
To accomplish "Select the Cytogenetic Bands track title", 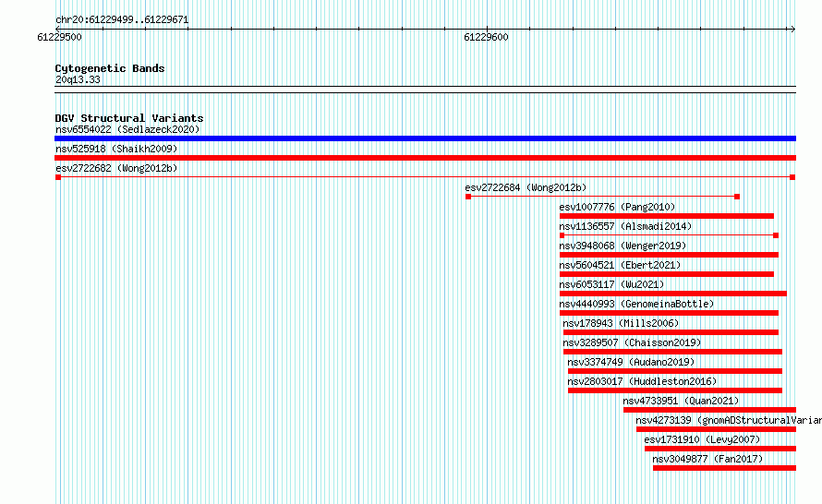I will [110, 68].
